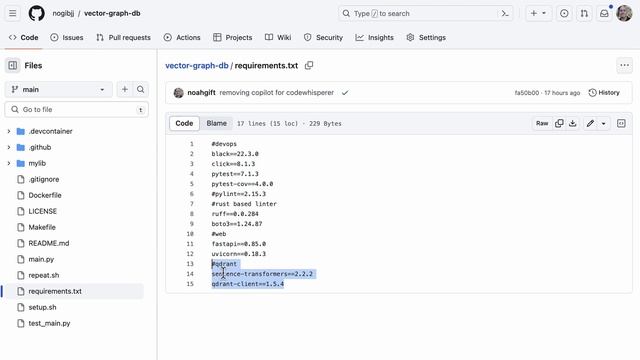Open the .github folder entry
Screen dimensions: 640x360
point(40,147)
